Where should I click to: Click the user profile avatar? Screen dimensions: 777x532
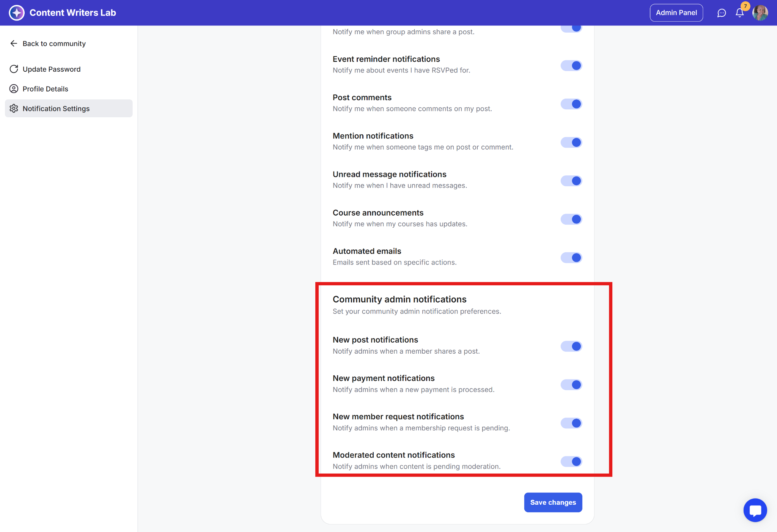tap(760, 13)
